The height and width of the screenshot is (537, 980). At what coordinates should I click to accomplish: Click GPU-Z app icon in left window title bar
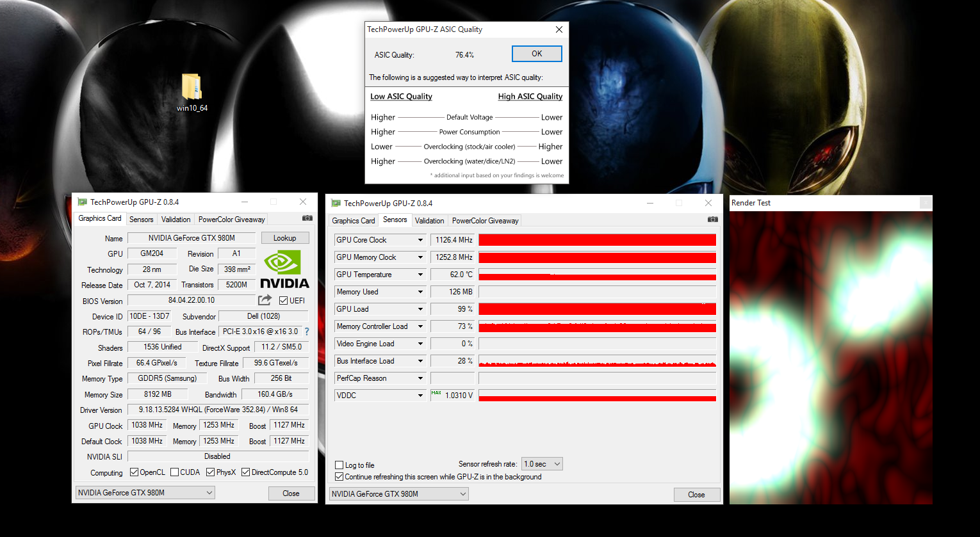82,202
